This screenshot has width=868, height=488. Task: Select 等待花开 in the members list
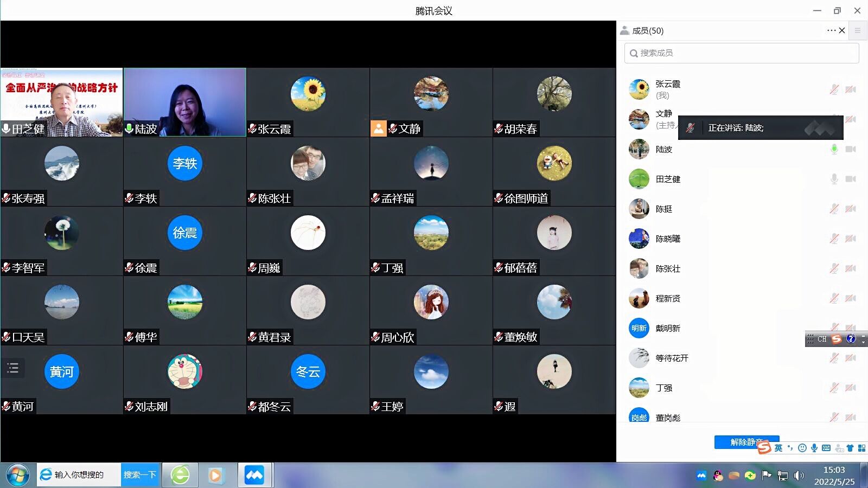tap(742, 358)
